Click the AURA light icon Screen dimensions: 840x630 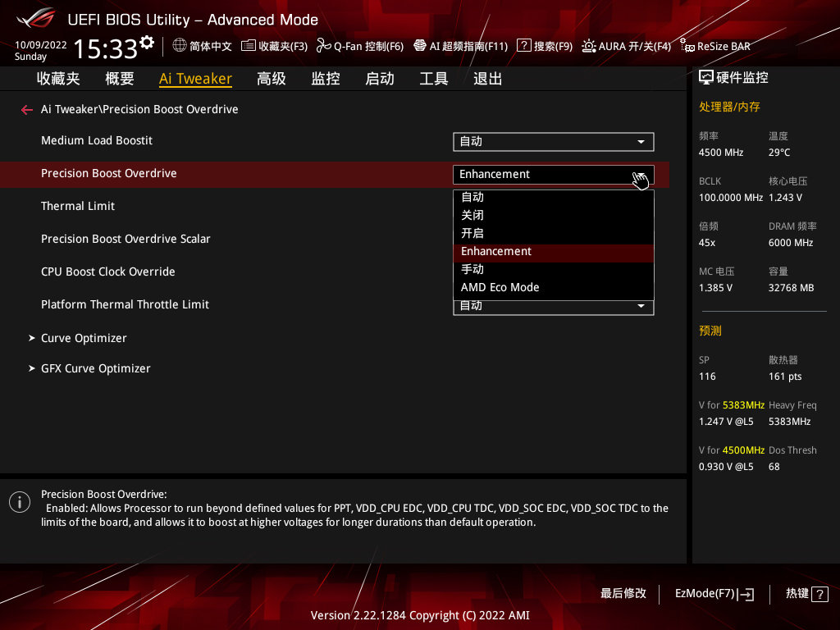(589, 46)
